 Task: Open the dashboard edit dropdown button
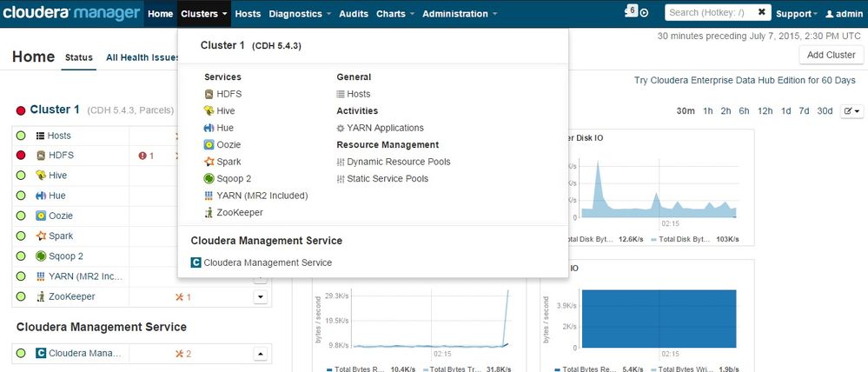click(x=851, y=111)
